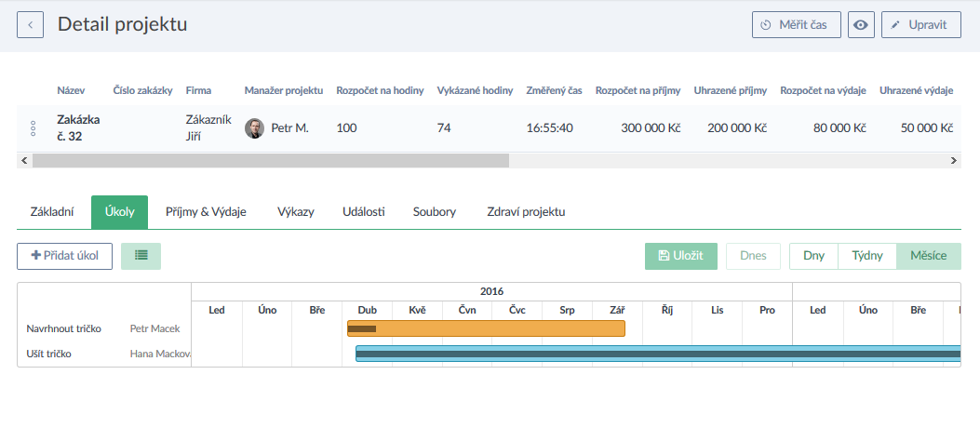Screen dimensions: 980x428
Task: Click the list view icon button
Action: (141, 256)
